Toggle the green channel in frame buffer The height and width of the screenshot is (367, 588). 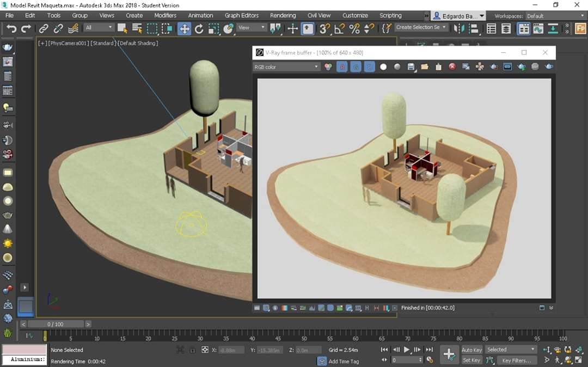[x=356, y=66]
